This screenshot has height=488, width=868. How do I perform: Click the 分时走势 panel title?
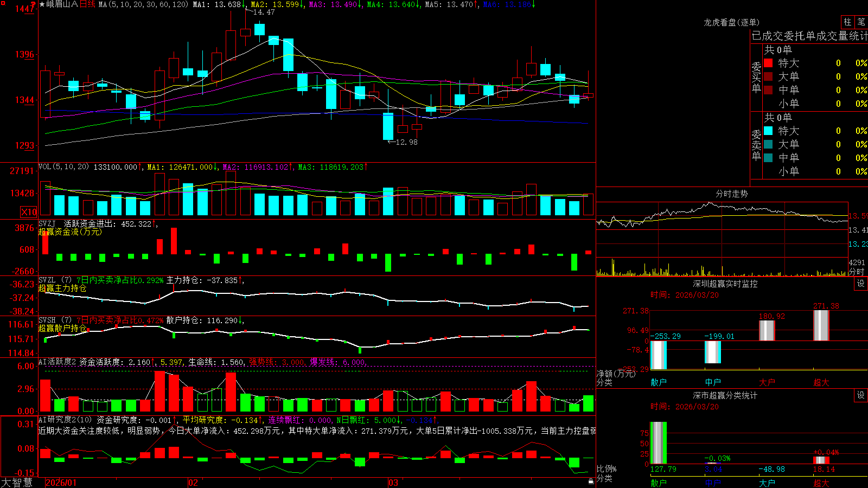tap(731, 194)
